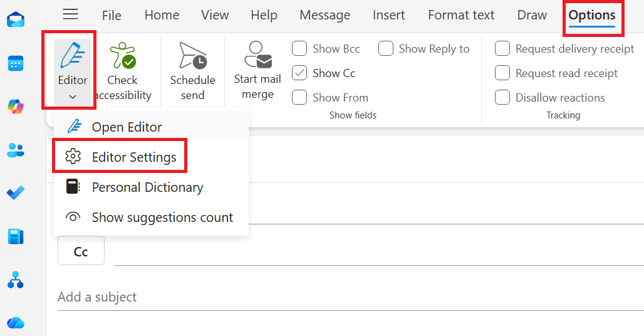Screen dimensions: 644x336
Task: Choose Show suggestions count
Action: point(151,217)
